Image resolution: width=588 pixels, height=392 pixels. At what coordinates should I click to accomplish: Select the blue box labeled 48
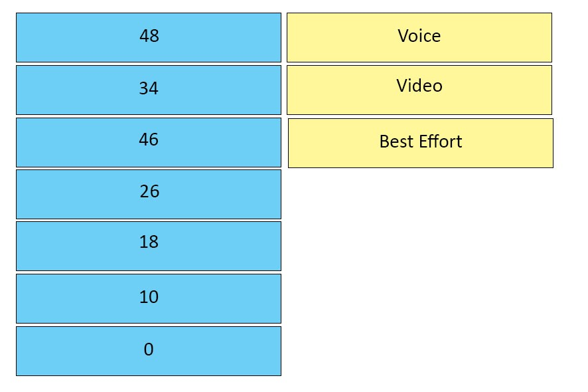click(149, 38)
